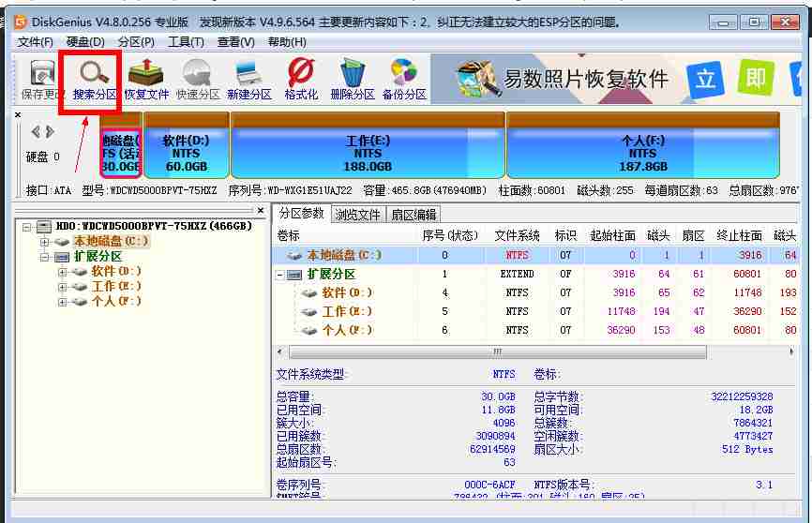Expand 软件 (D:) node in tree
Image resolution: width=812 pixels, height=523 pixels.
(62, 272)
